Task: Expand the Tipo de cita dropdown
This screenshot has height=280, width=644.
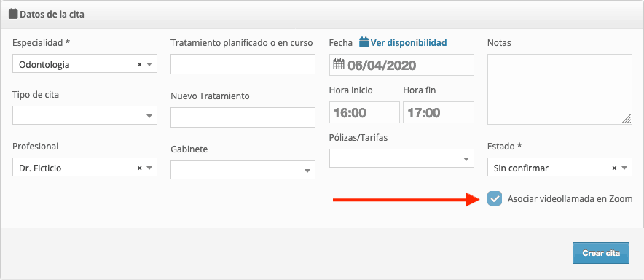Action: click(x=85, y=115)
